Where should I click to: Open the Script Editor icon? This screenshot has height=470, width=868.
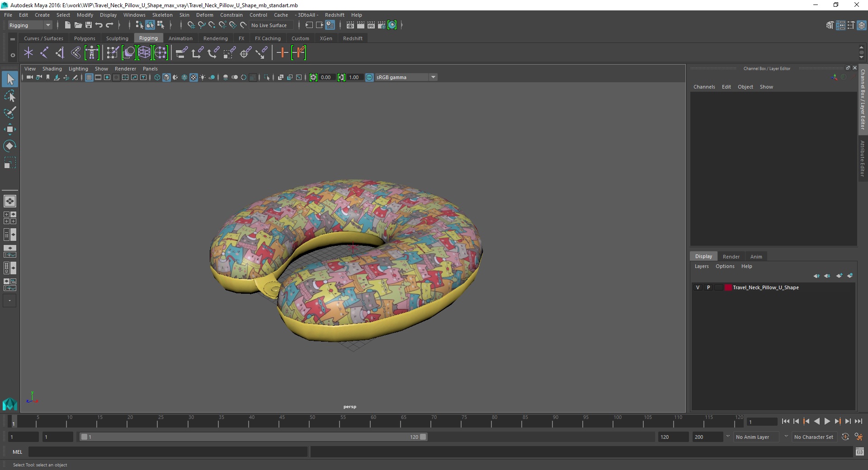[859, 451]
